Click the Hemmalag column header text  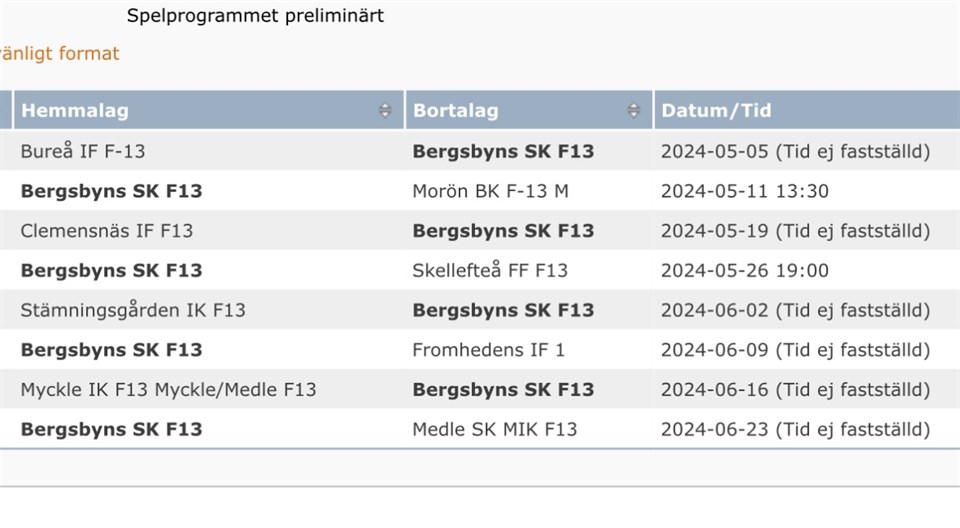tap(75, 111)
